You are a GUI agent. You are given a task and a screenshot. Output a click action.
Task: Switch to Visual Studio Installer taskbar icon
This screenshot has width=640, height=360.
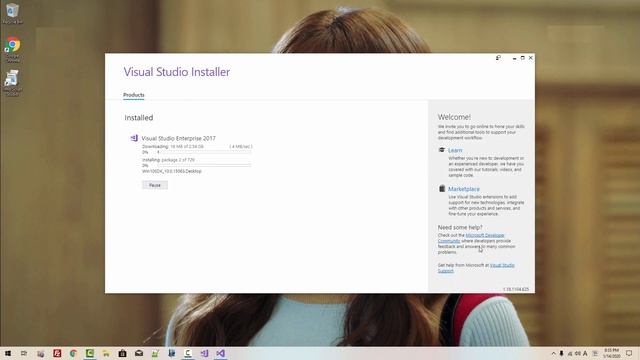pos(204,353)
